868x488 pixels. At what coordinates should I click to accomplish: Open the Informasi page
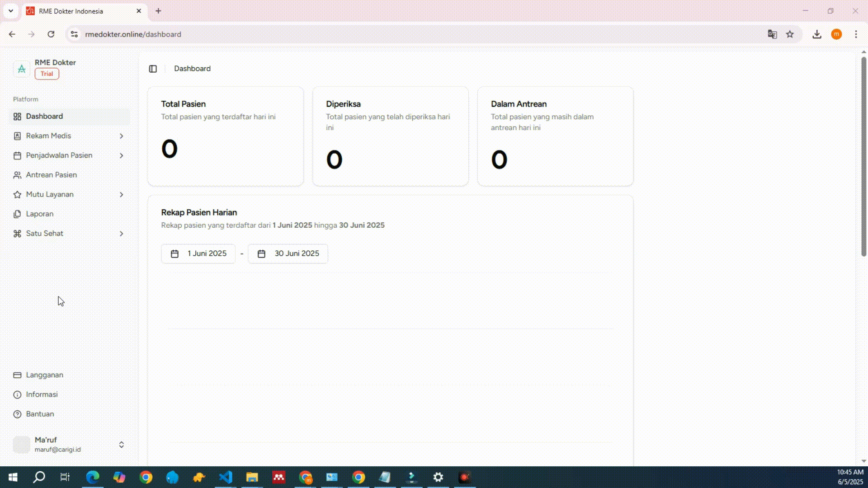click(x=42, y=394)
